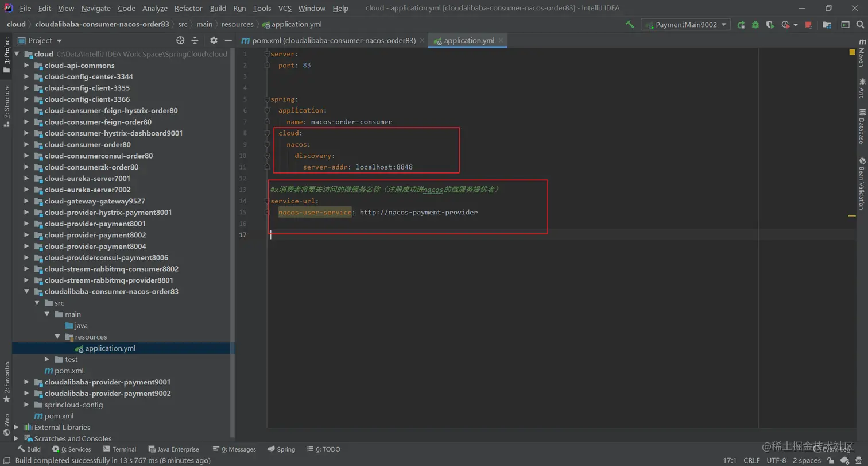
Task: Expand the test folder
Action: 47,359
